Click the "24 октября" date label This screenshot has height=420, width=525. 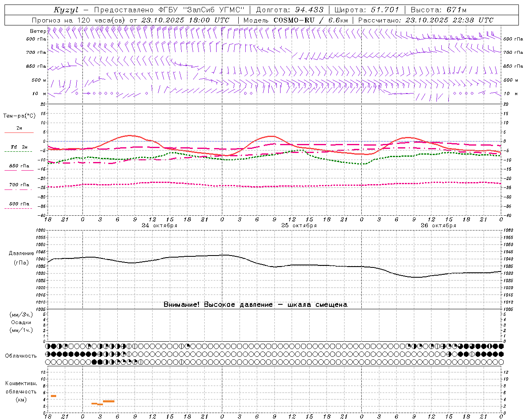[x=160, y=226]
